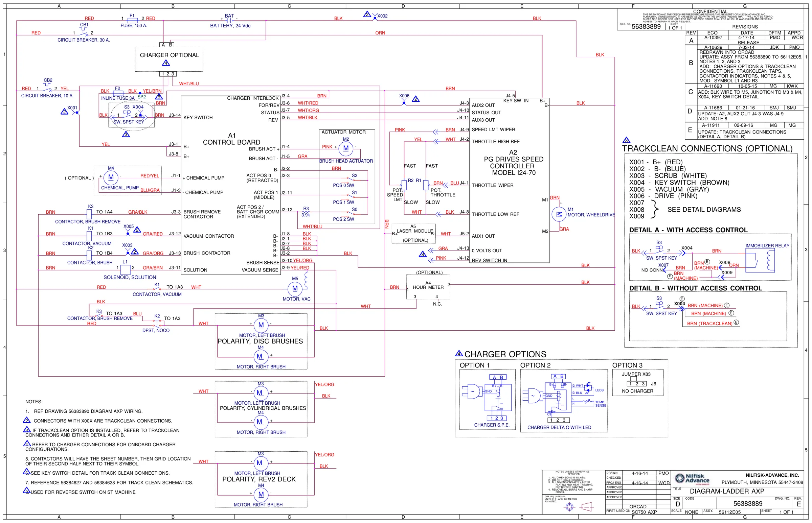Viewport: 812px width, 523px height.
Task: Click the chemical pump motor symbol
Action: click(x=111, y=177)
